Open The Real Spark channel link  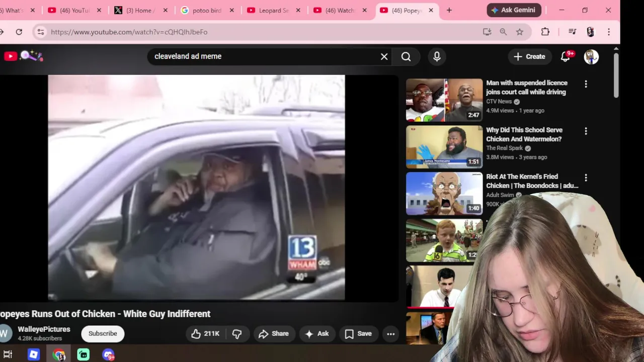[x=505, y=148]
